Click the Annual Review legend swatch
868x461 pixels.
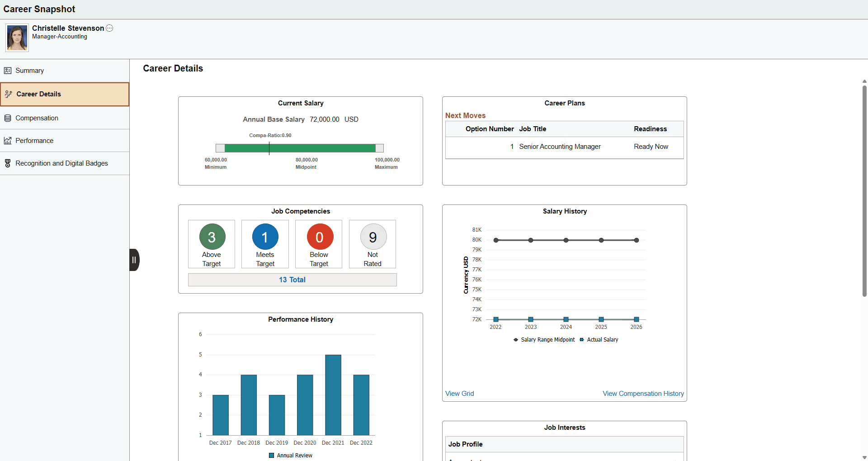[x=272, y=456]
